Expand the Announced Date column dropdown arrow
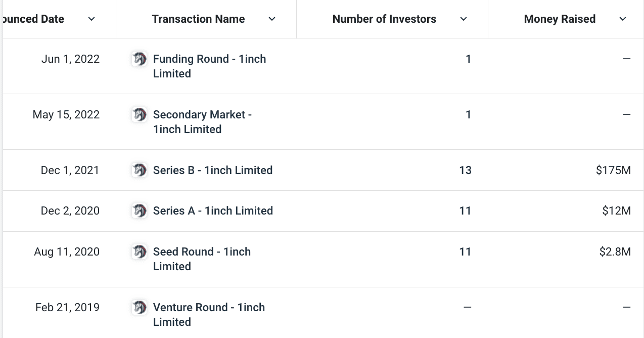 coord(91,19)
